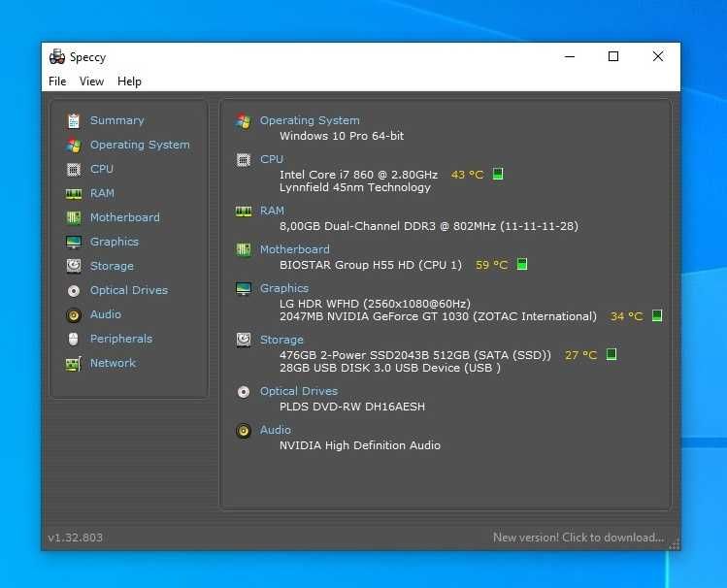Screen dimensions: 727x588
Task: Click 'NVIDIA High Definition Audio' text
Action: point(360,445)
